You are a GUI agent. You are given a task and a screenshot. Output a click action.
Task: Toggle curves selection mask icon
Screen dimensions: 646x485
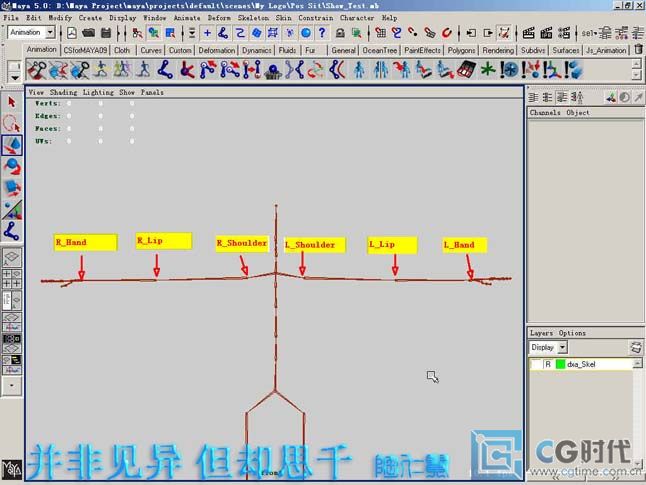240,33
